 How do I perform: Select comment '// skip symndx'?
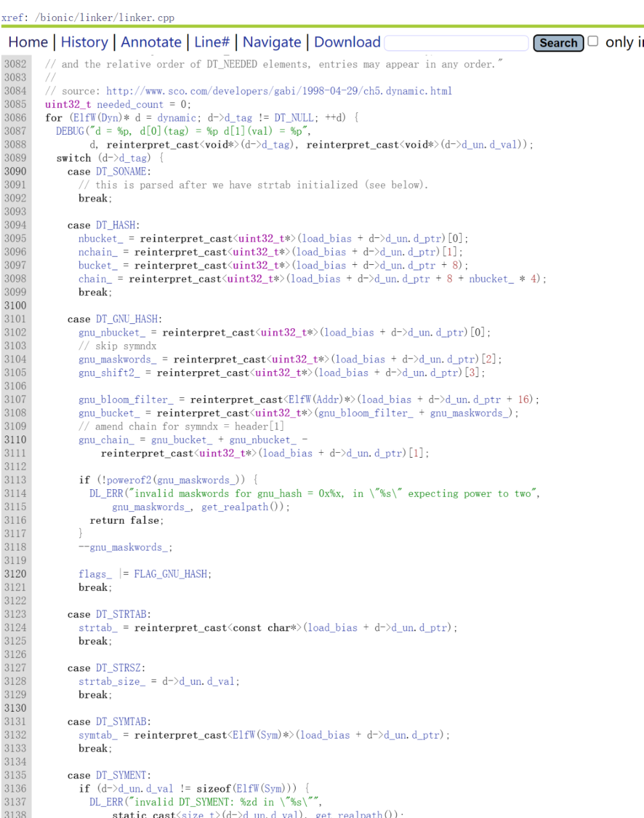(x=117, y=347)
